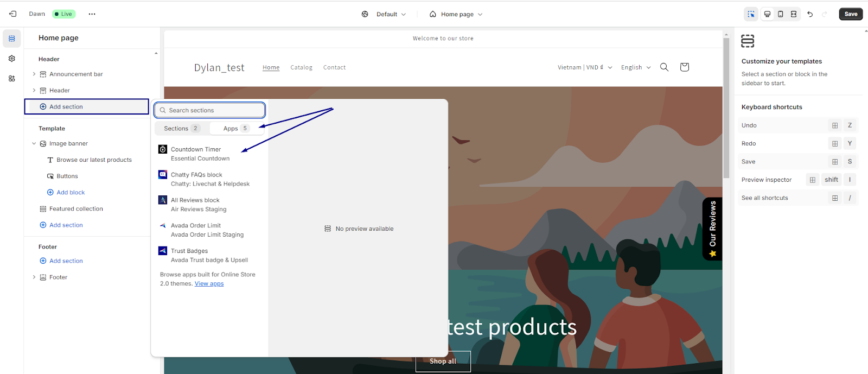Switch to mobile preview icon
The image size is (868, 374).
(781, 14)
